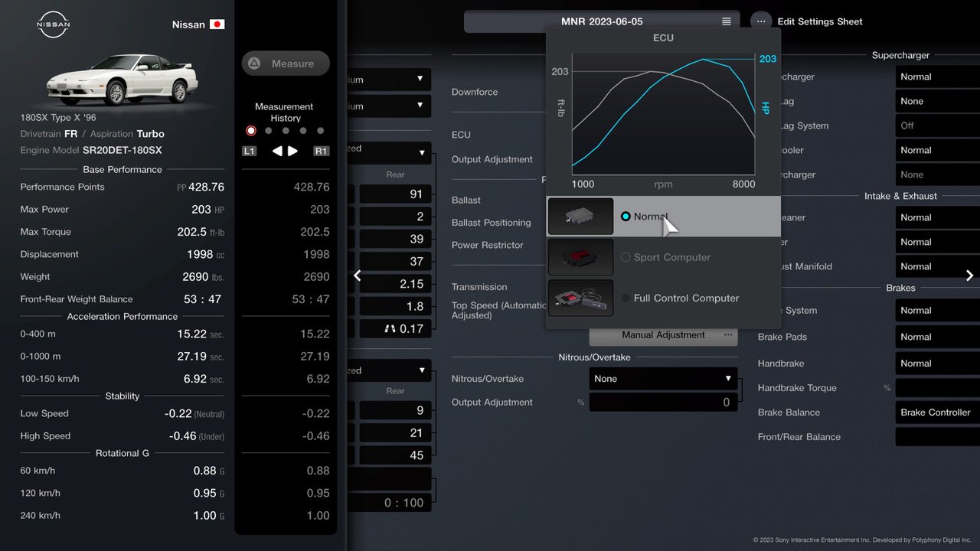
Task: Click the Max Power 203 HP value
Action: 207,209
